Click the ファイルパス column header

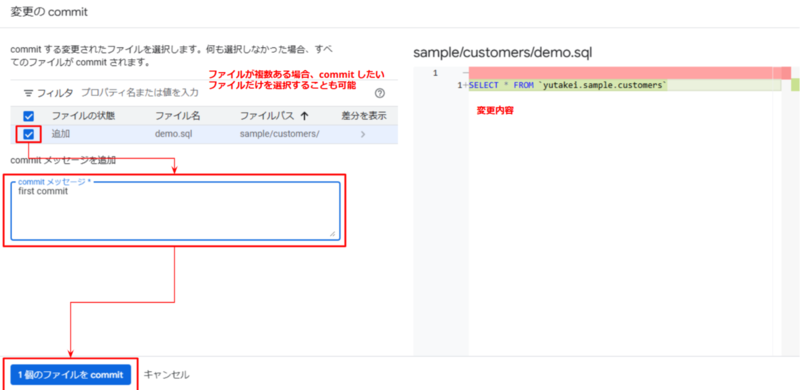(267, 116)
